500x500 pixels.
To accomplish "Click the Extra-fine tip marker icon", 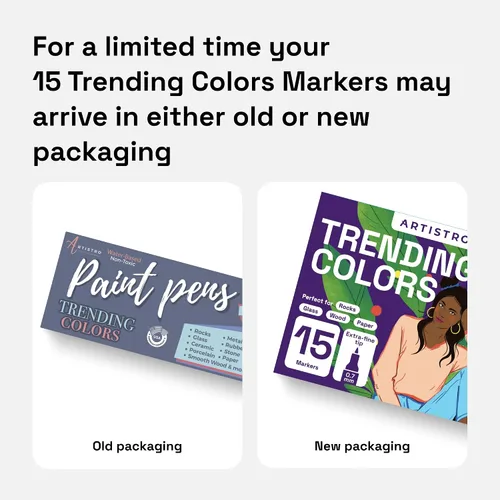I will [356, 357].
